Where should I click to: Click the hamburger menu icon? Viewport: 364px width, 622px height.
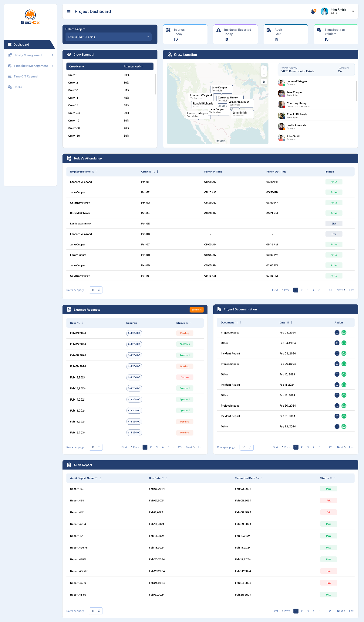(69, 12)
